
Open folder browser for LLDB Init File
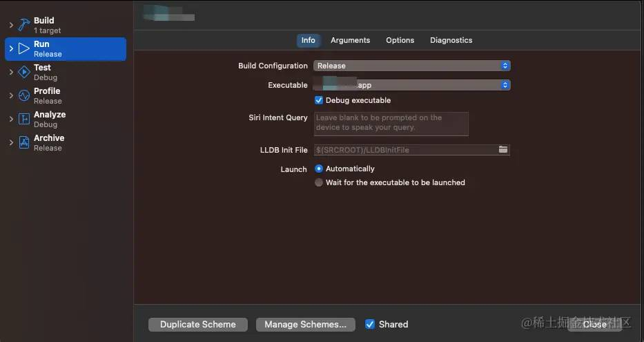[503, 150]
